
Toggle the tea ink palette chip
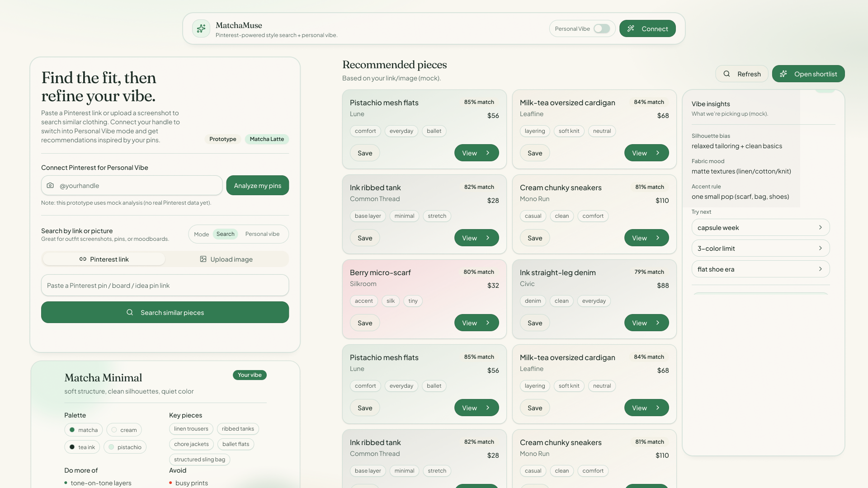coord(82,447)
